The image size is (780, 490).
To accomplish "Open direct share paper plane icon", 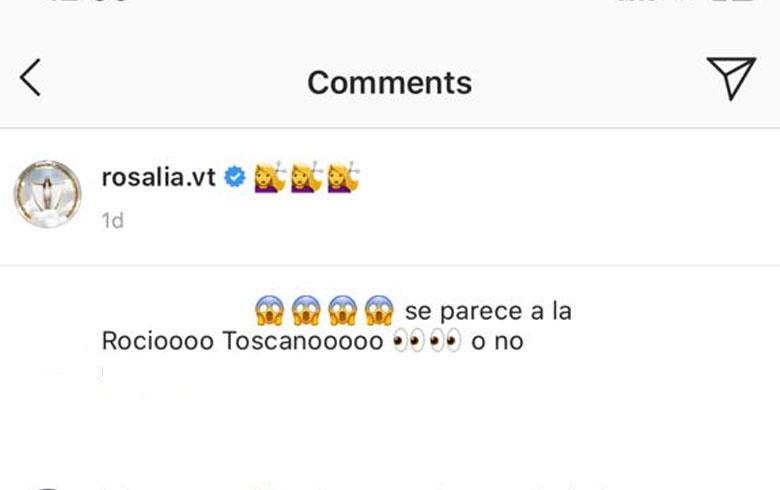I will (x=731, y=78).
